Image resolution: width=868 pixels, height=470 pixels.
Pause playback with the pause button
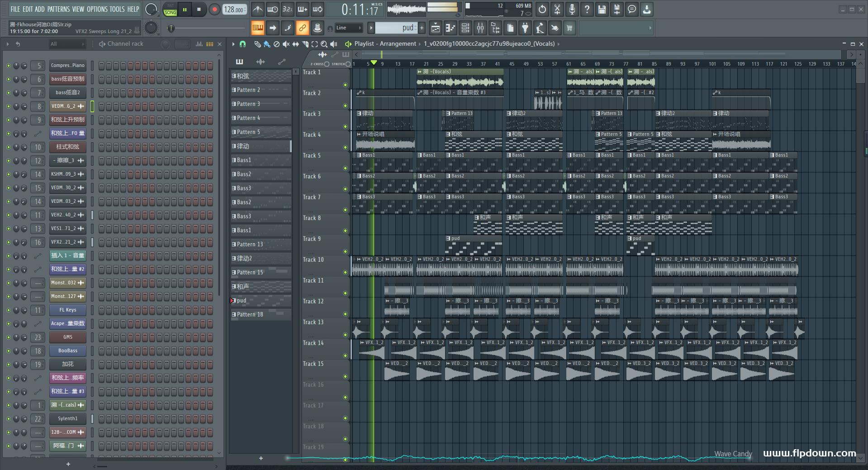click(x=185, y=10)
